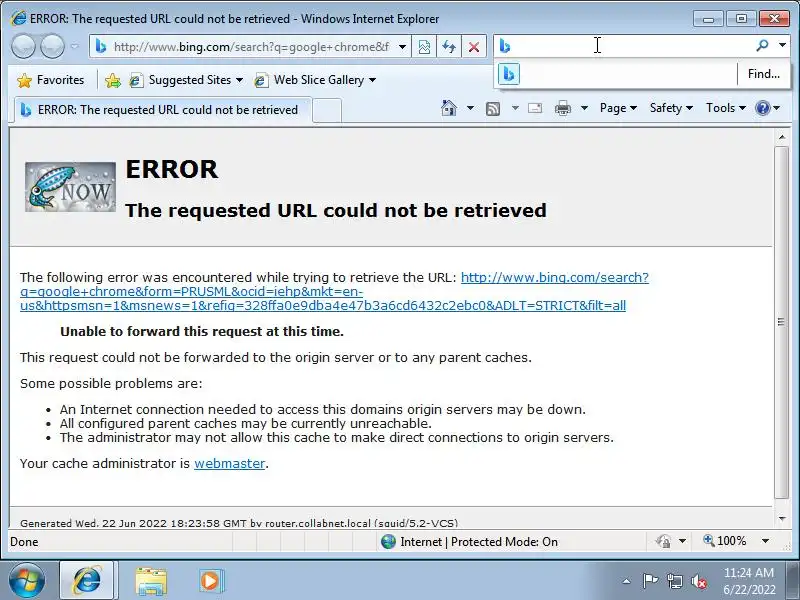Screen dimensions: 800x600
Task: Open the search provider options dropdown
Action: click(x=782, y=45)
